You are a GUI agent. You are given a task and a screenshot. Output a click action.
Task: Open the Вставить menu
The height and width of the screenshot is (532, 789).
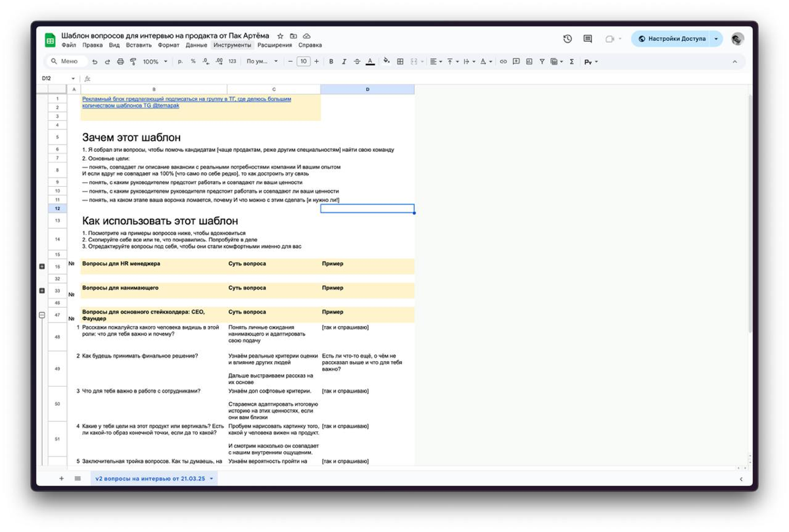point(139,45)
